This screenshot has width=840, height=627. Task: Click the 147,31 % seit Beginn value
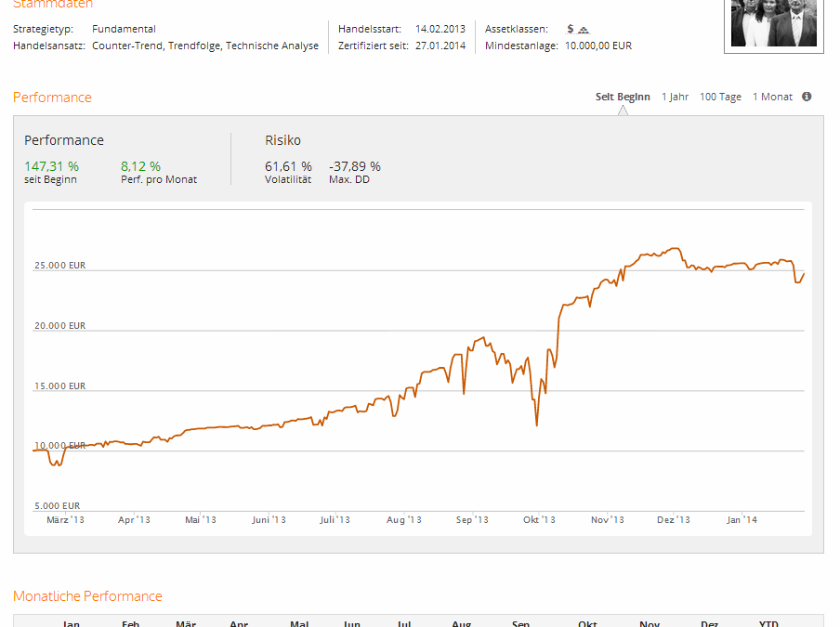pyautogui.click(x=51, y=166)
